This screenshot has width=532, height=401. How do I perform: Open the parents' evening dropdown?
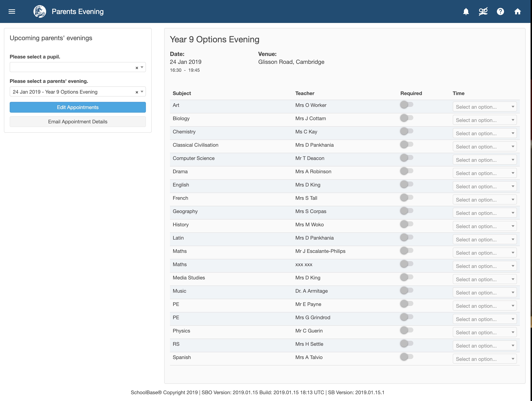tap(78, 91)
